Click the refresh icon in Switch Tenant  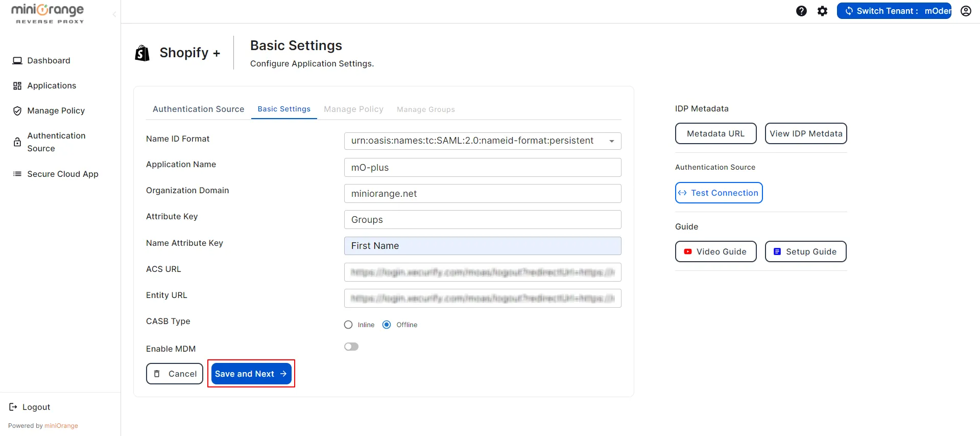pyautogui.click(x=849, y=11)
